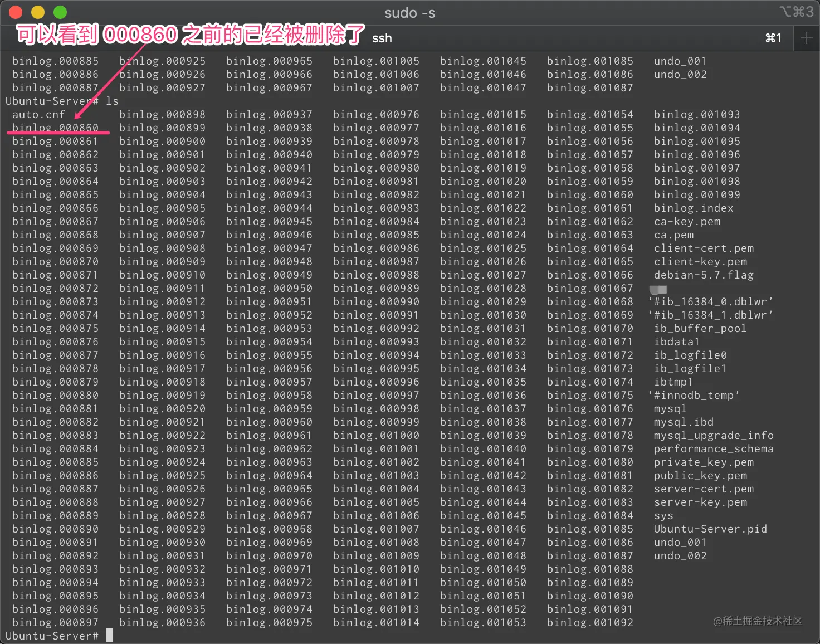The width and height of the screenshot is (820, 644).
Task: Open a new terminal tab with plus button
Action: [x=806, y=38]
